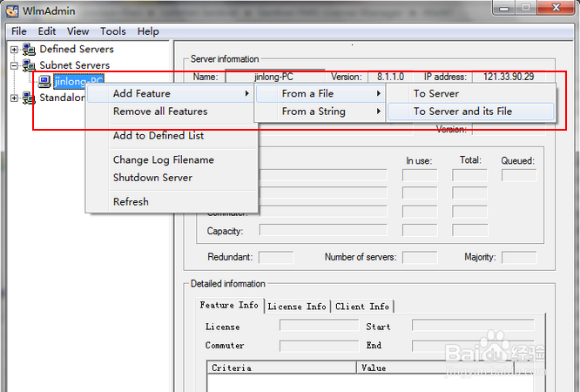The image size is (580, 392).
Task: Click the Redundant field
Action: point(276,257)
